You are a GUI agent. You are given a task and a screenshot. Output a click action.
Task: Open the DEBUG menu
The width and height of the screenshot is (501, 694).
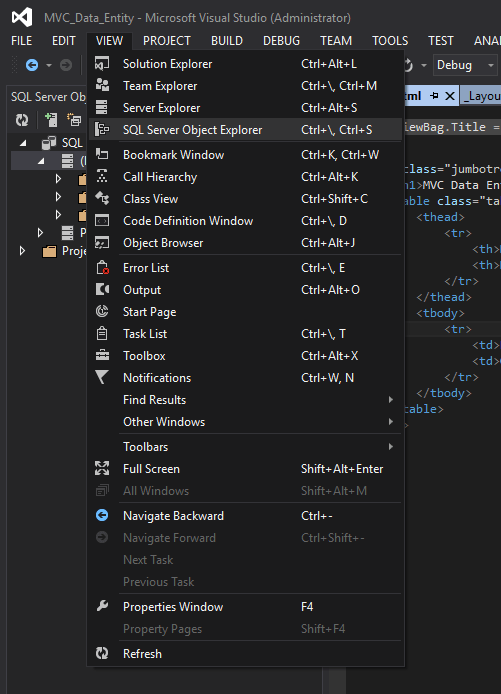pyautogui.click(x=281, y=41)
